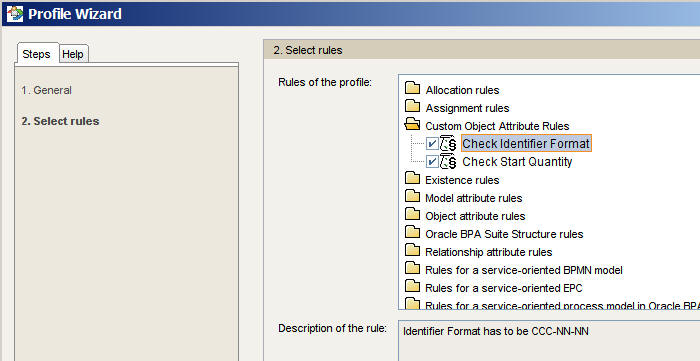Uncheck the Check Start Quantity checkbox

(x=432, y=162)
